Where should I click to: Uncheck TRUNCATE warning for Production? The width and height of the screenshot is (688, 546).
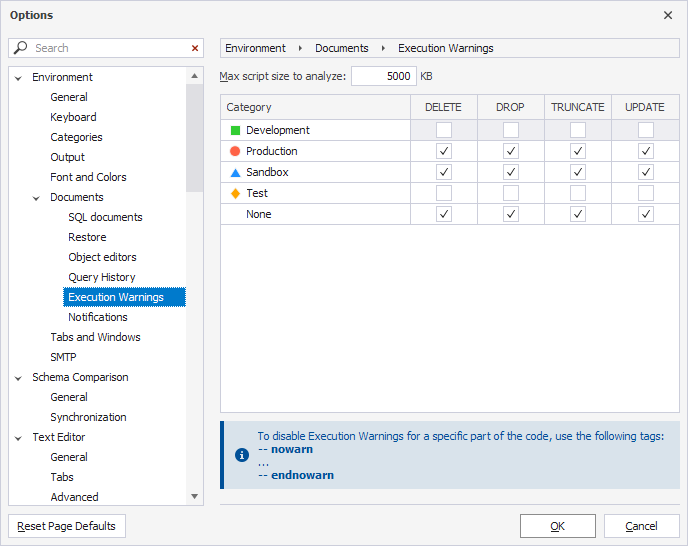point(578,151)
